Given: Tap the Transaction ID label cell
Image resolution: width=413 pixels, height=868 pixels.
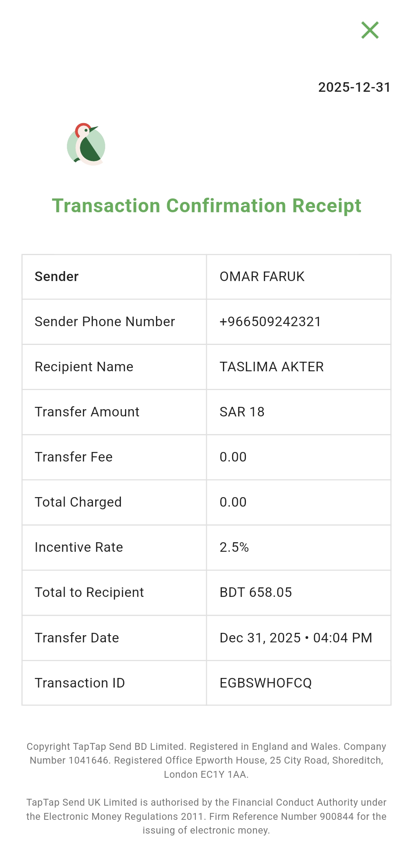Looking at the screenshot, I should (x=114, y=683).
